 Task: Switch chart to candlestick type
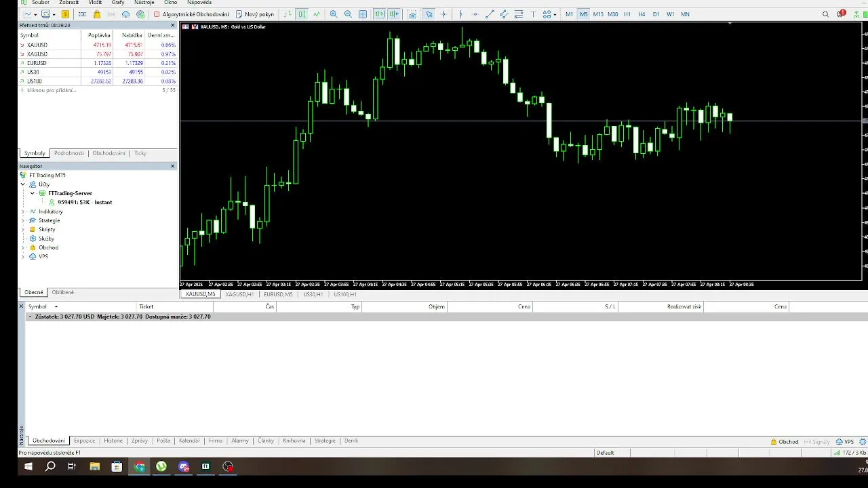(x=302, y=14)
